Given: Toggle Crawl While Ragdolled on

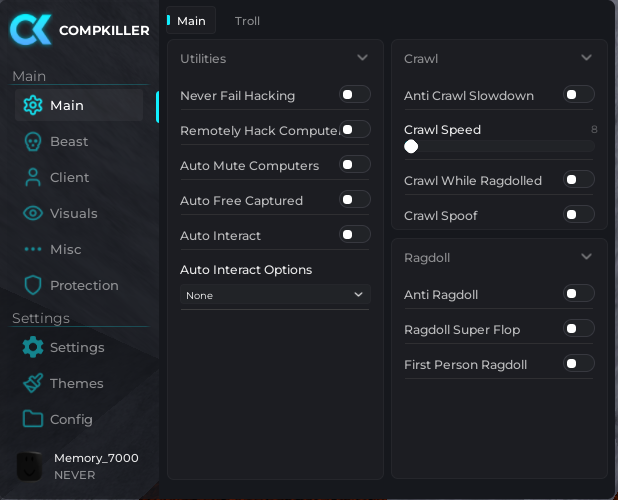Looking at the screenshot, I should click(578, 180).
